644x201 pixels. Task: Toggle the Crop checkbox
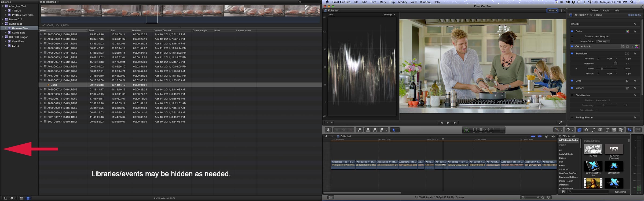(x=572, y=81)
